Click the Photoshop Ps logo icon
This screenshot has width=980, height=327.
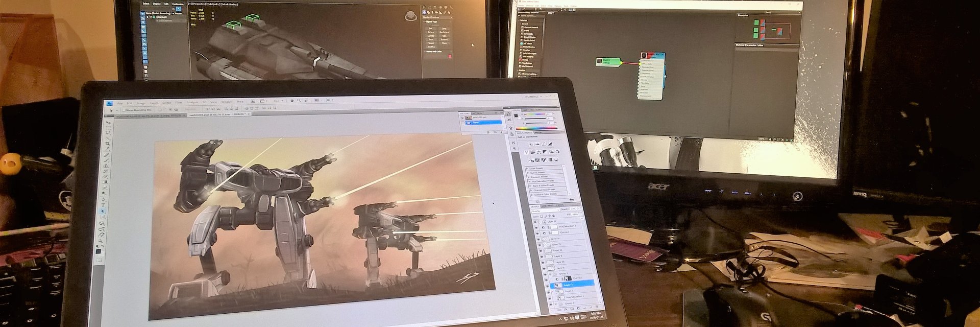(110, 104)
